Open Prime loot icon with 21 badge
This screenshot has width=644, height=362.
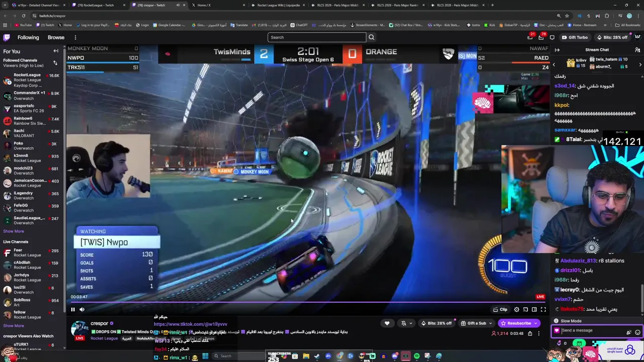[x=530, y=37]
